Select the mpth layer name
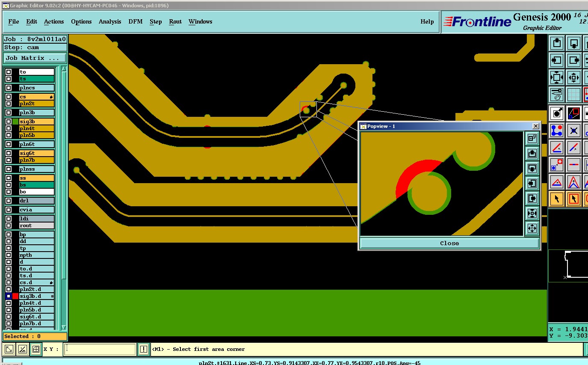 point(37,255)
